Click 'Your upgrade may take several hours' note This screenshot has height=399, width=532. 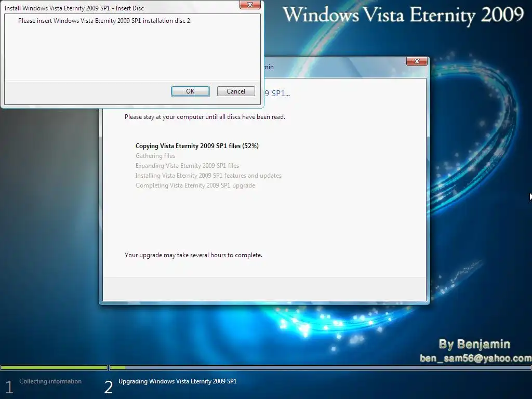(x=193, y=255)
